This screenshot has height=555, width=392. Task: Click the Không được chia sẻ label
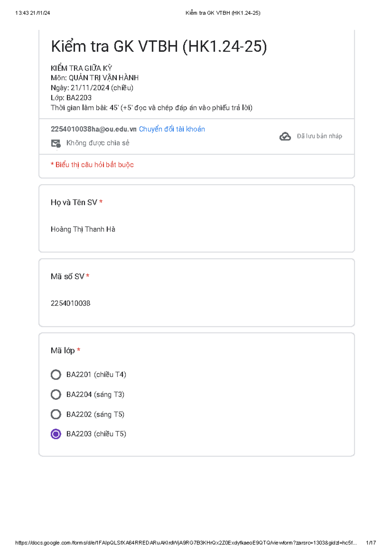coord(98,143)
